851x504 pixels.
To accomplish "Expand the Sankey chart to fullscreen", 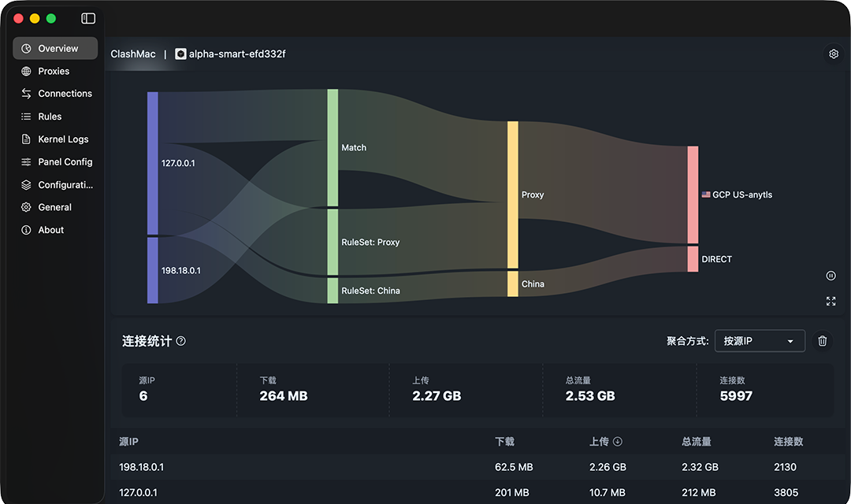I will click(x=831, y=301).
